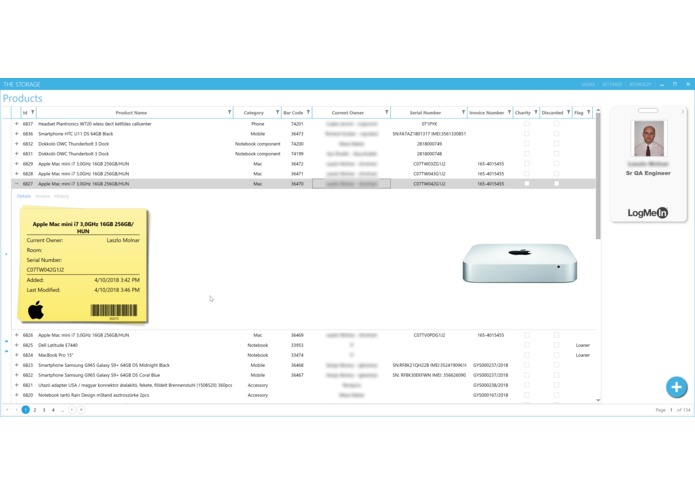695x494 pixels.
Task: Click bar code 74201 cell
Action: tap(297, 124)
